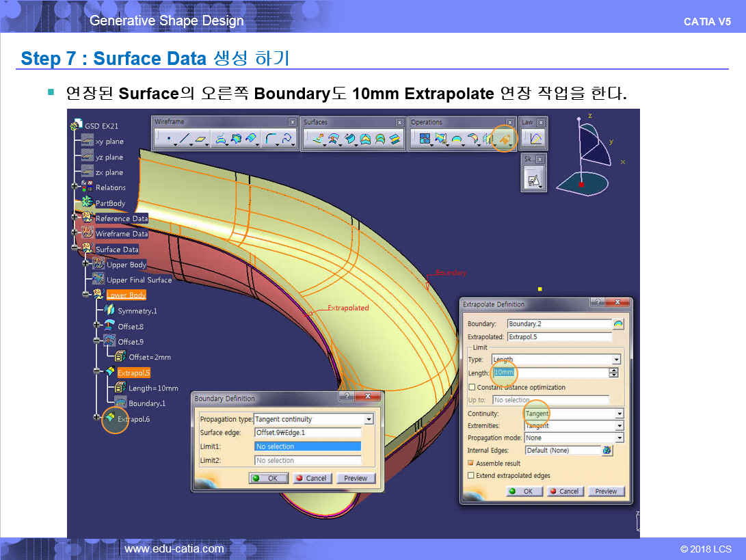Enable Constant distance optimization checkbox

[x=471, y=388]
